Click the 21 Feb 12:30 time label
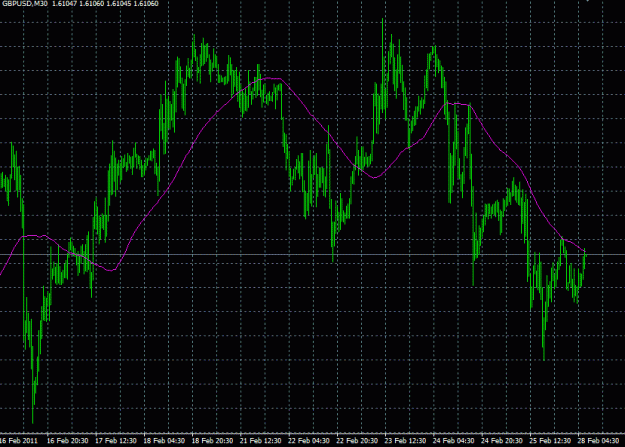 261,441
